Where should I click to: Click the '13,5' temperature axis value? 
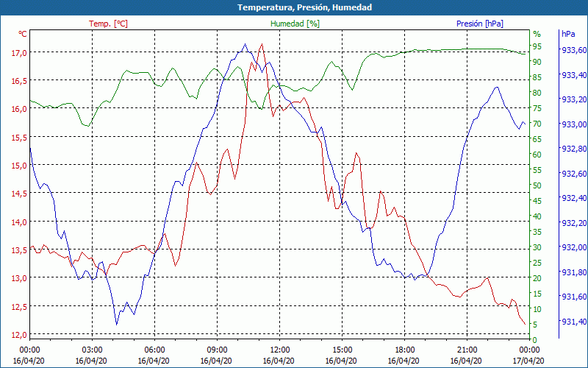pos(19,250)
